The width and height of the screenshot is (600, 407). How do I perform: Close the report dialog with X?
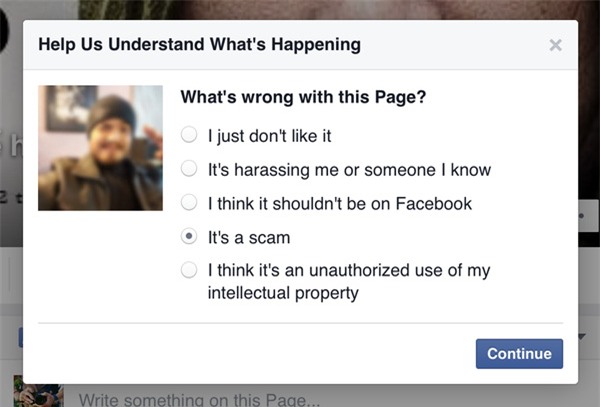[556, 45]
